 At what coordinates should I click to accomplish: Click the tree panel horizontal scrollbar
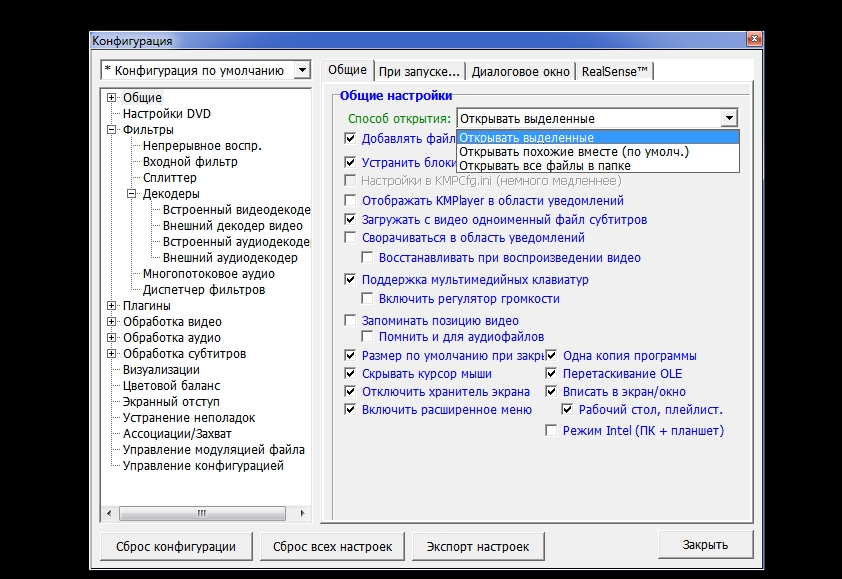(x=200, y=513)
